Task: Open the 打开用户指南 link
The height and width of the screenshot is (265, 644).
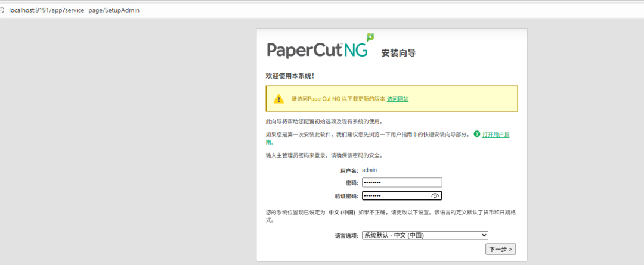Action: point(496,135)
